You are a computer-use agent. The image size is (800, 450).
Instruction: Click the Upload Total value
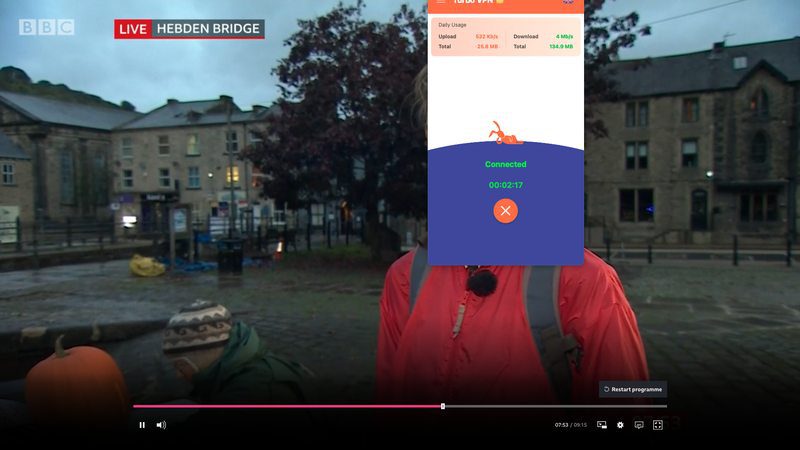487,46
